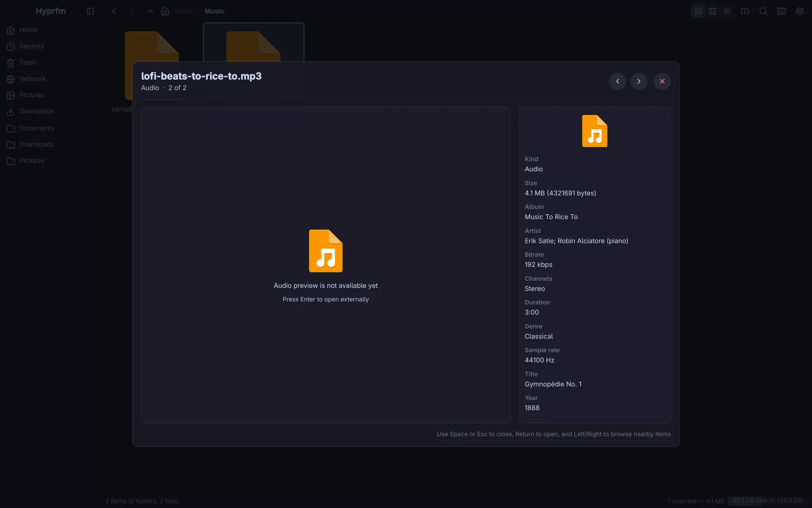Go up to the parent directory
Viewport: 812px width, 508px height.
coord(150,11)
